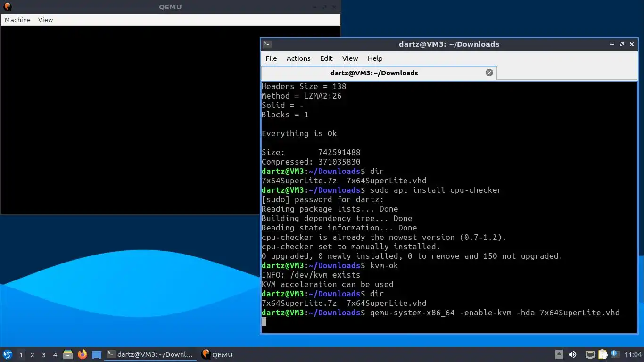Click the terminal cursor block on the last line
The width and height of the screenshot is (644, 362).
point(264,321)
